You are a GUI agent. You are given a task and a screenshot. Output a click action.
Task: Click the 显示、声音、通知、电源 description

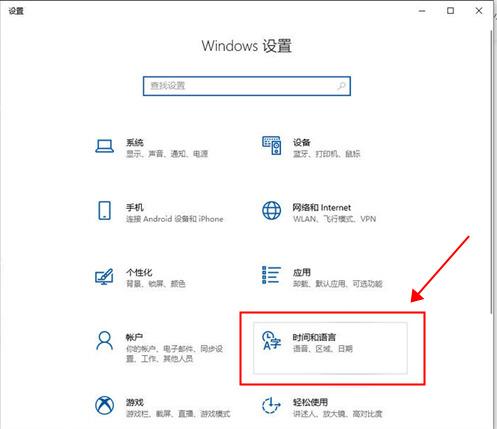point(167,154)
